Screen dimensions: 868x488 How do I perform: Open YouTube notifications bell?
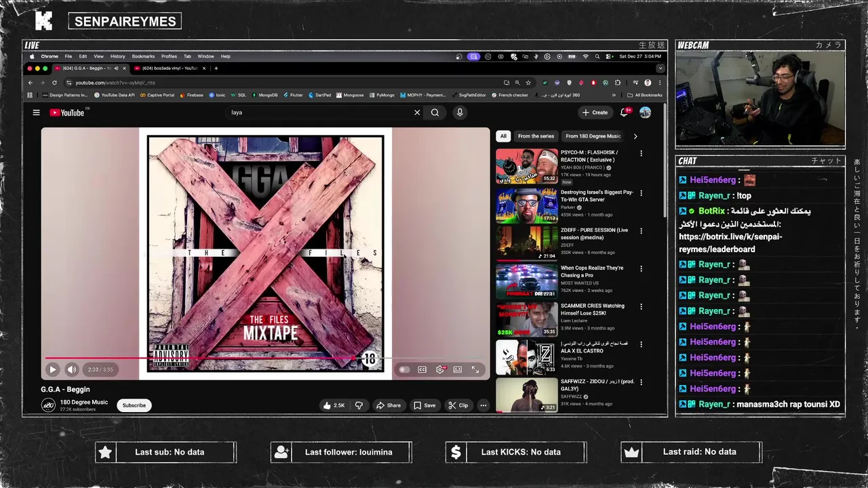625,113
